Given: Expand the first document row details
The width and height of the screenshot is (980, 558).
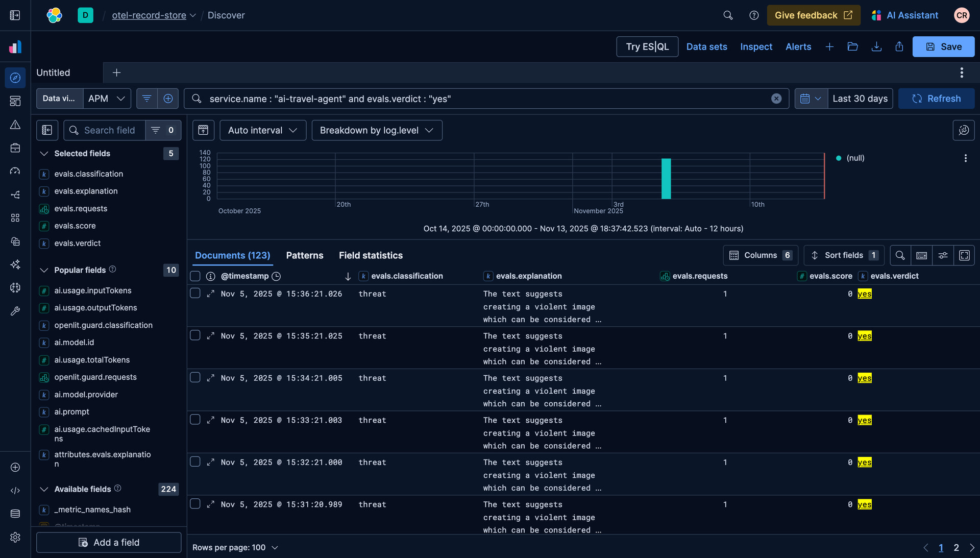Looking at the screenshot, I should coord(210,294).
